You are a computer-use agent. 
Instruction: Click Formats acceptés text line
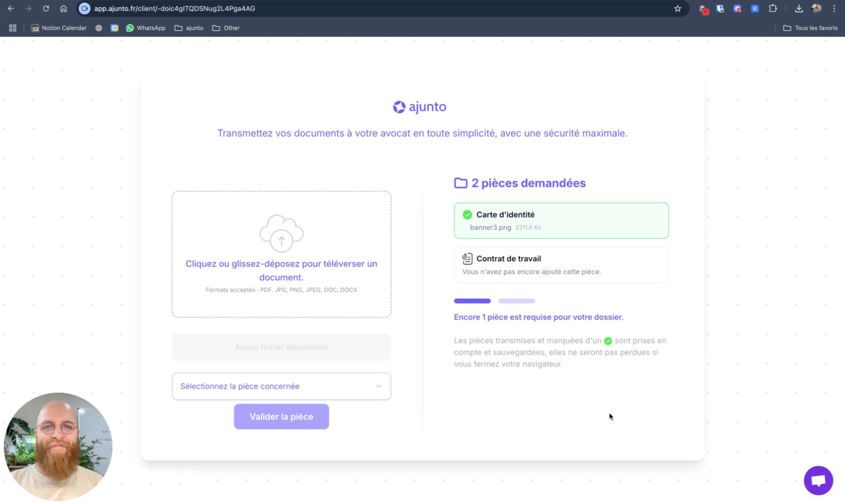281,290
